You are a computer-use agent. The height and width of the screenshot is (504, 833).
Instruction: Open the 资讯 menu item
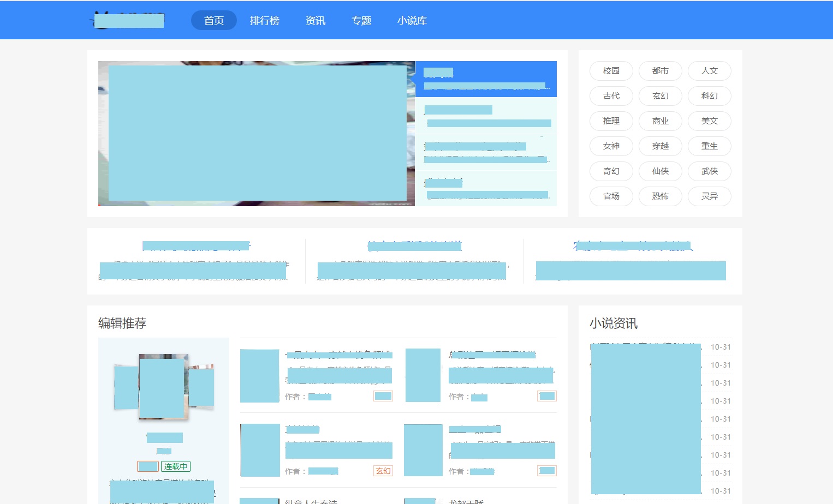pyautogui.click(x=315, y=20)
